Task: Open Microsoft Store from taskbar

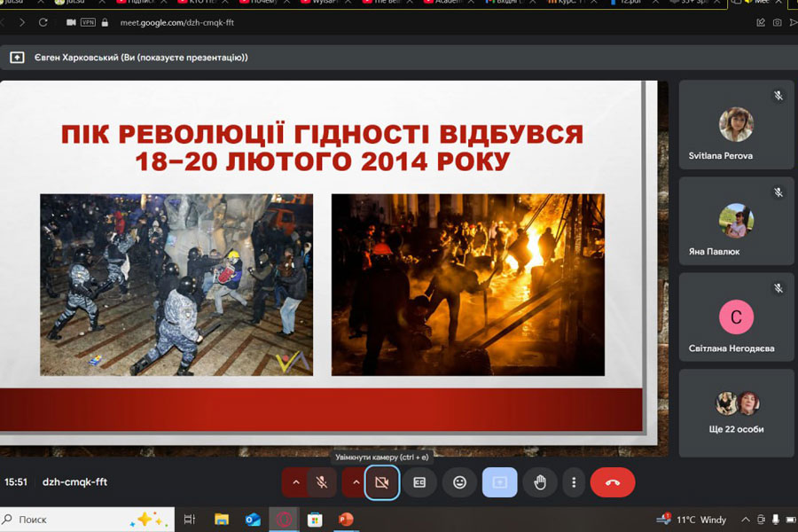Action: click(315, 520)
